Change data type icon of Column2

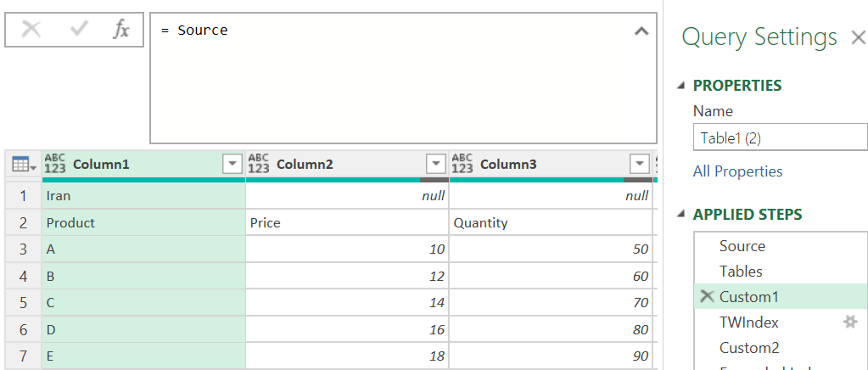click(x=259, y=164)
